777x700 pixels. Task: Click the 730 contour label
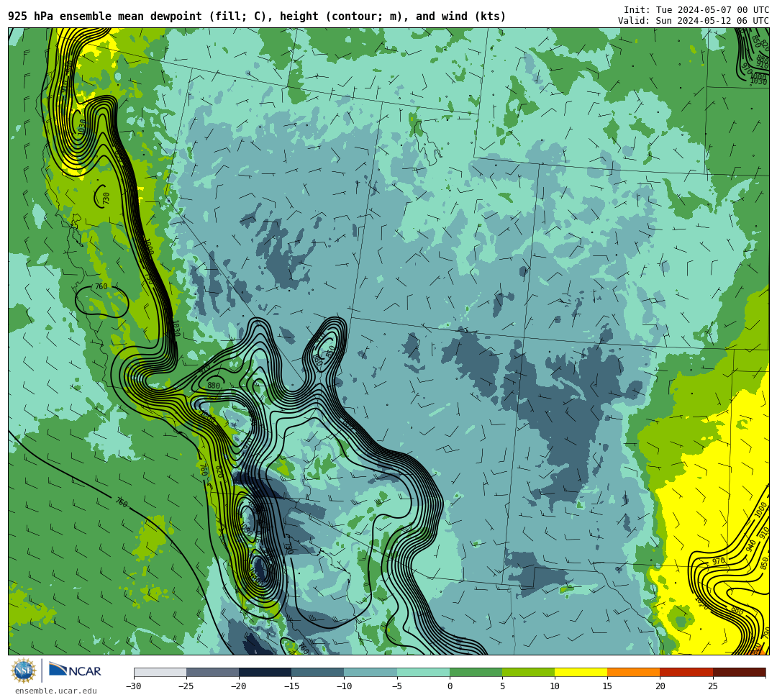click(x=106, y=199)
